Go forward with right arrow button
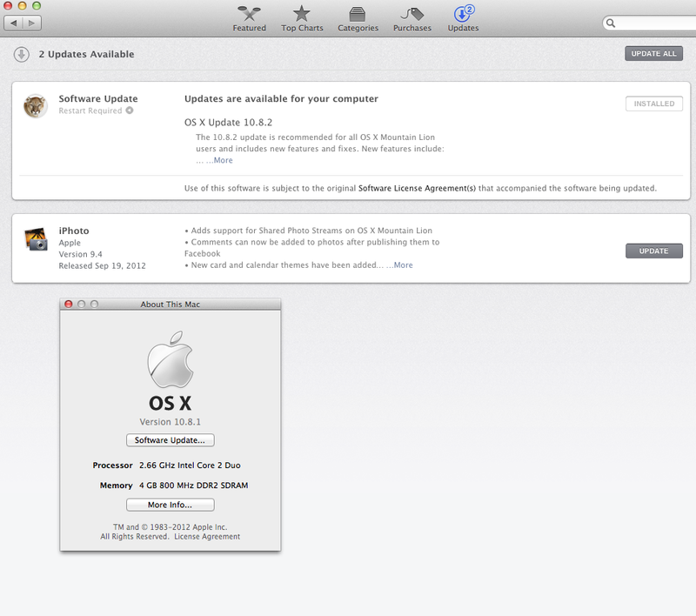This screenshot has height=616, width=696. point(32,23)
